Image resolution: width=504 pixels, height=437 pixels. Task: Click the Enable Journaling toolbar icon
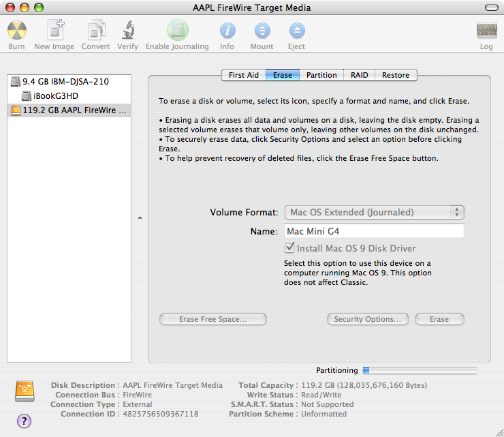(x=178, y=30)
